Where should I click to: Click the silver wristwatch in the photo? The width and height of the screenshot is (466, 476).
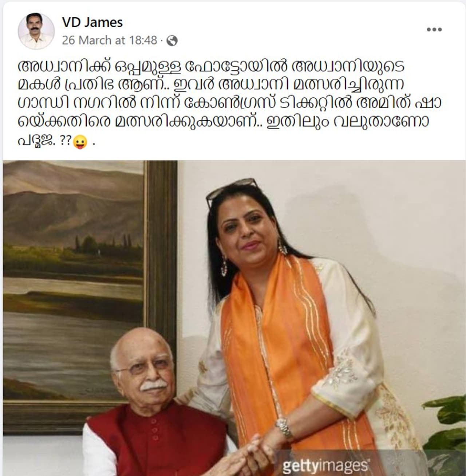284,428
